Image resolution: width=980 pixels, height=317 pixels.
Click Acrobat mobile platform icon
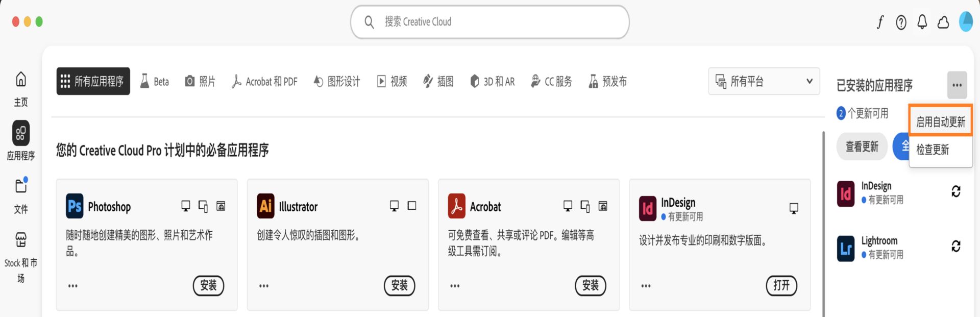click(x=585, y=206)
